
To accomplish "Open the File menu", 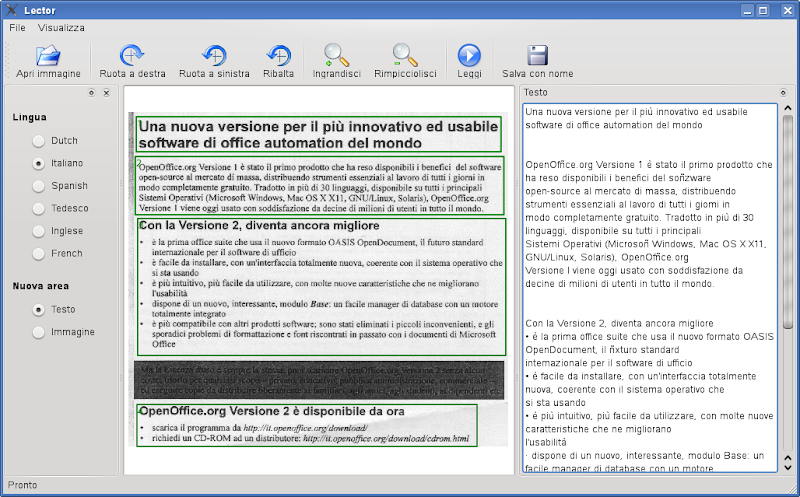I will tap(17, 28).
